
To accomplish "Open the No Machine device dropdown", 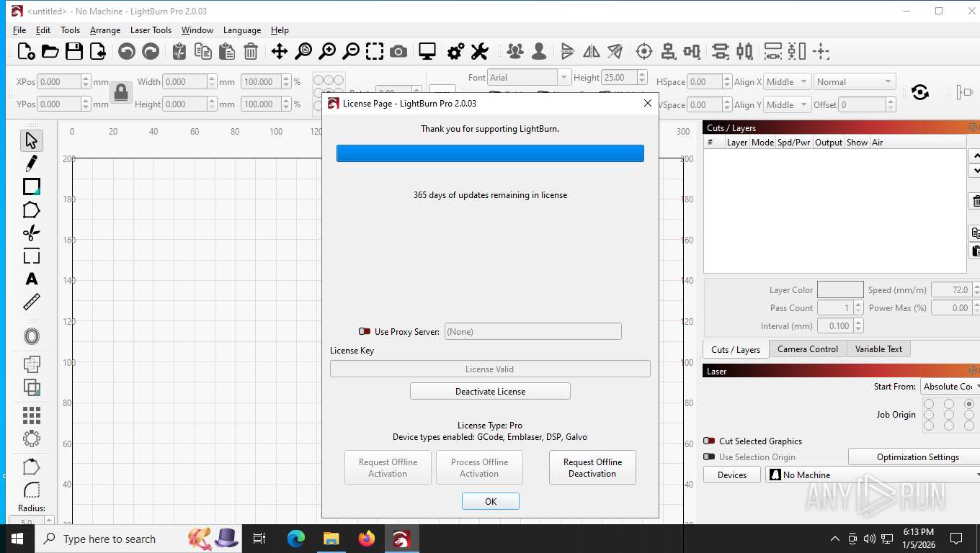I will click(872, 475).
